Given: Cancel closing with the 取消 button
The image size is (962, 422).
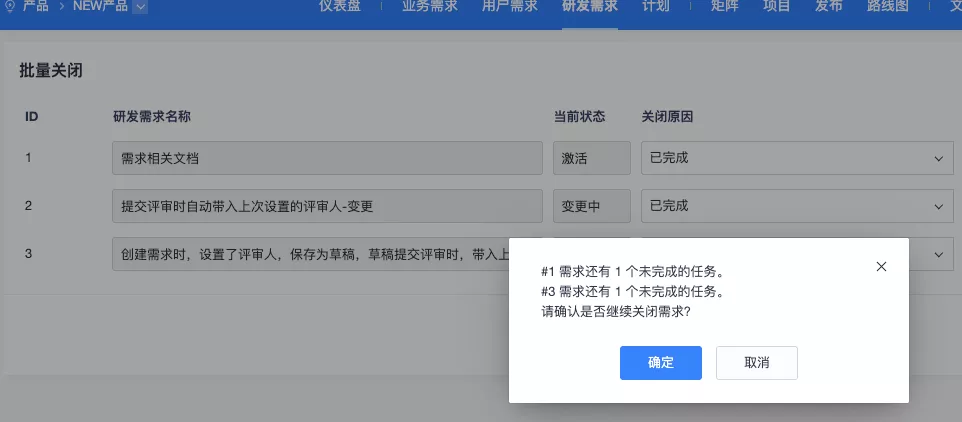Looking at the screenshot, I should click(x=756, y=363).
